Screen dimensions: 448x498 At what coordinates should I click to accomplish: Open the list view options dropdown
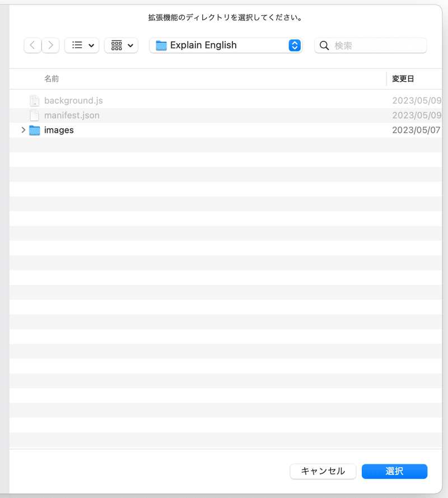(82, 45)
